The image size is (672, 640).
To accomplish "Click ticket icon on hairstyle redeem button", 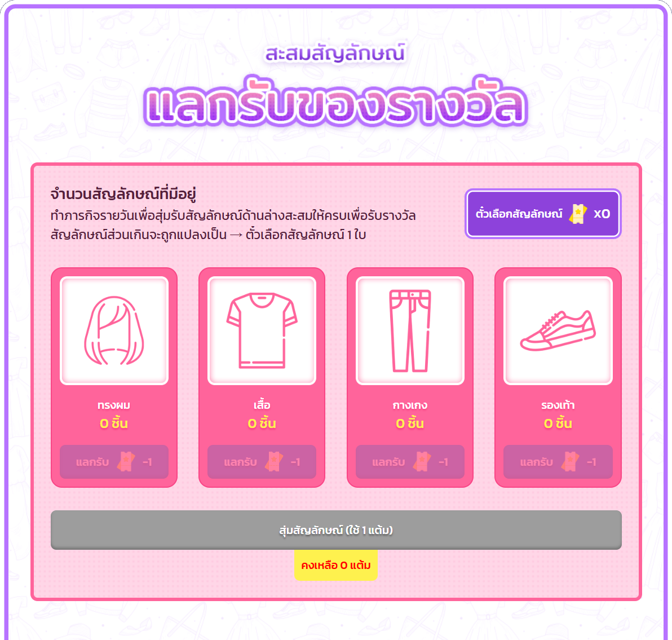I will [x=126, y=462].
